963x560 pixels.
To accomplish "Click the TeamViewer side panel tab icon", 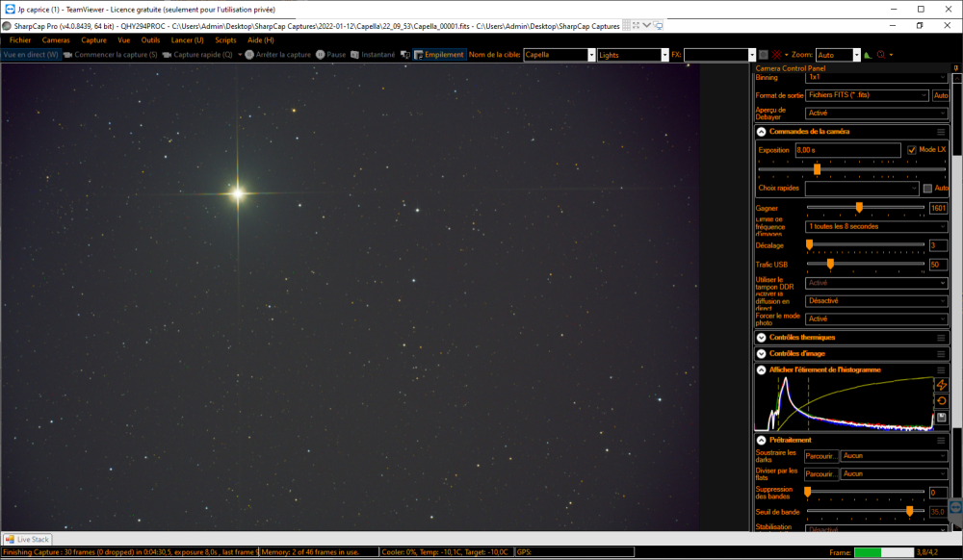I will (x=955, y=508).
